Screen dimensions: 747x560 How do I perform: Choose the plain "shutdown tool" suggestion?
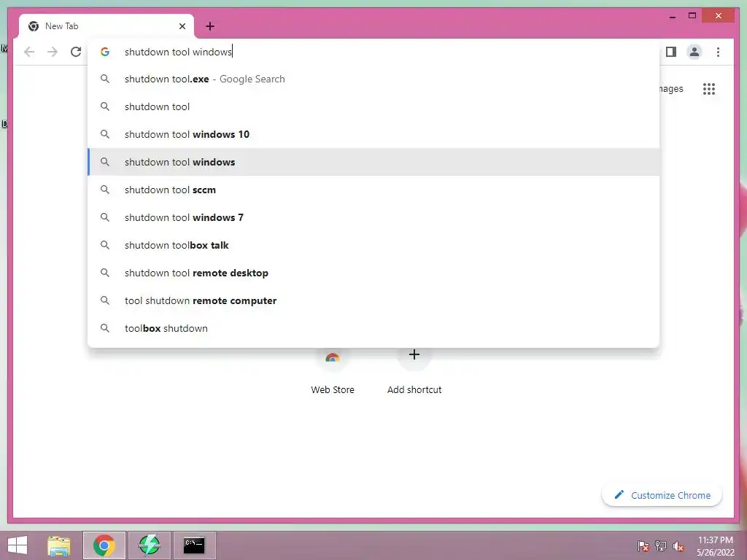373,106
